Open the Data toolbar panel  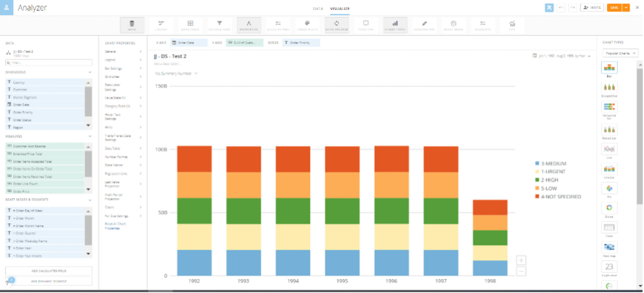(x=132, y=25)
